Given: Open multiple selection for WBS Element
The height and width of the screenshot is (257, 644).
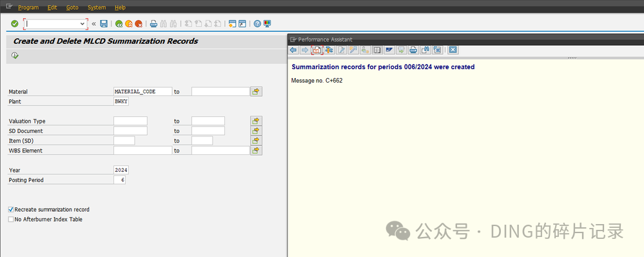Looking at the screenshot, I should click(257, 150).
